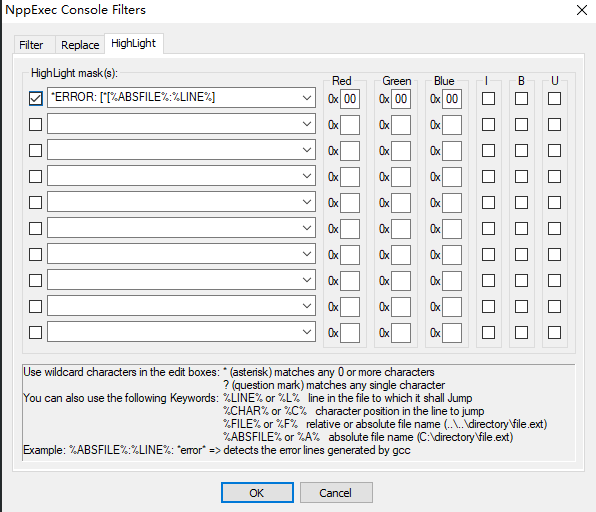Expand the ninth mask combo box arrow
The image size is (596, 512).
click(307, 306)
